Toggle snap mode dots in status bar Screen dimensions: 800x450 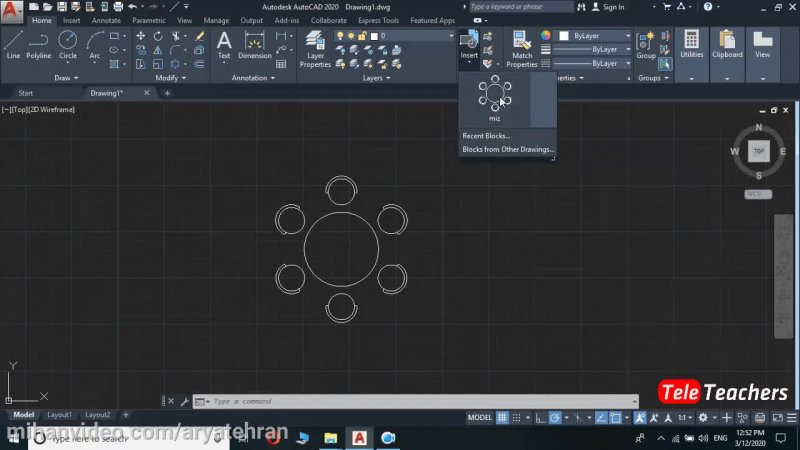tap(516, 418)
